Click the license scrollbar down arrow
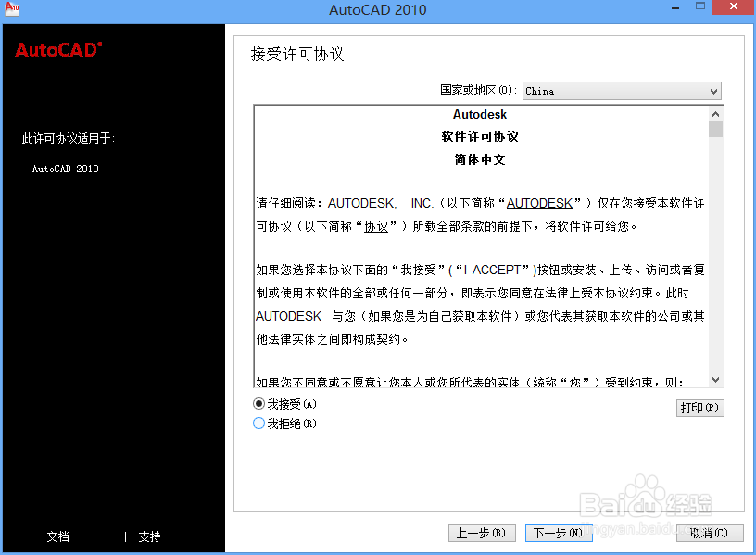 [x=715, y=380]
